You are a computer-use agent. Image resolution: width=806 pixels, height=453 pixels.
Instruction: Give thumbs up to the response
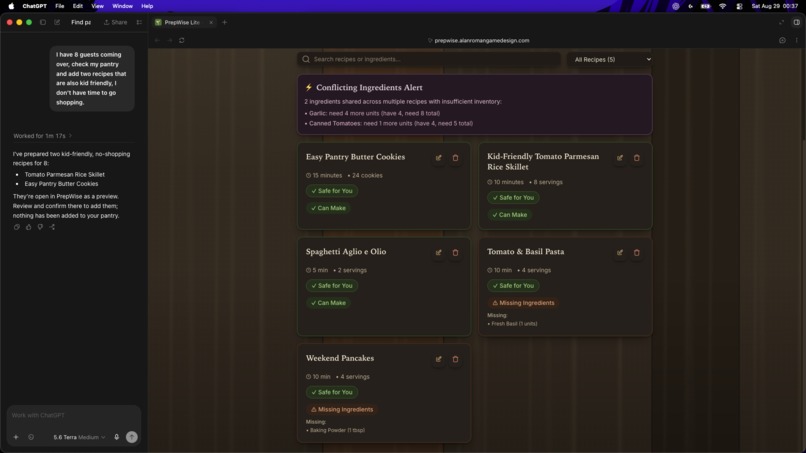tap(29, 227)
